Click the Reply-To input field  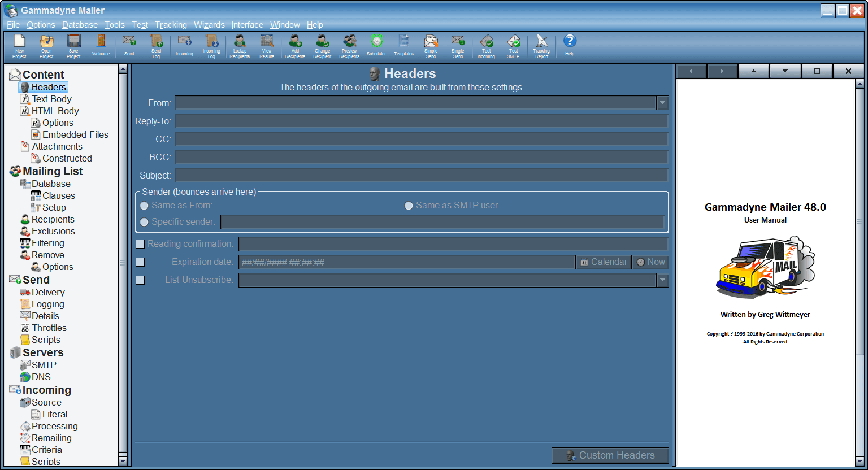tap(422, 121)
